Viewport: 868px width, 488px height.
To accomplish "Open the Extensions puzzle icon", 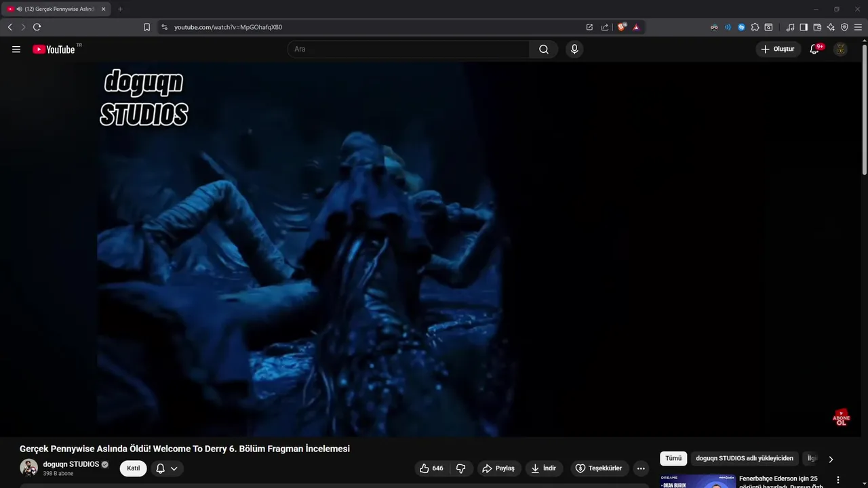I will [x=755, y=27].
